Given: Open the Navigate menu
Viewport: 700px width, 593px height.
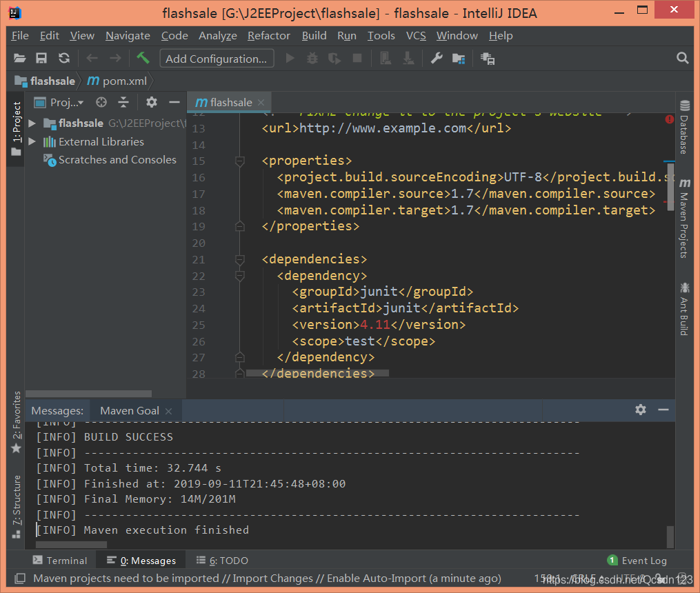Looking at the screenshot, I should click(x=128, y=36).
